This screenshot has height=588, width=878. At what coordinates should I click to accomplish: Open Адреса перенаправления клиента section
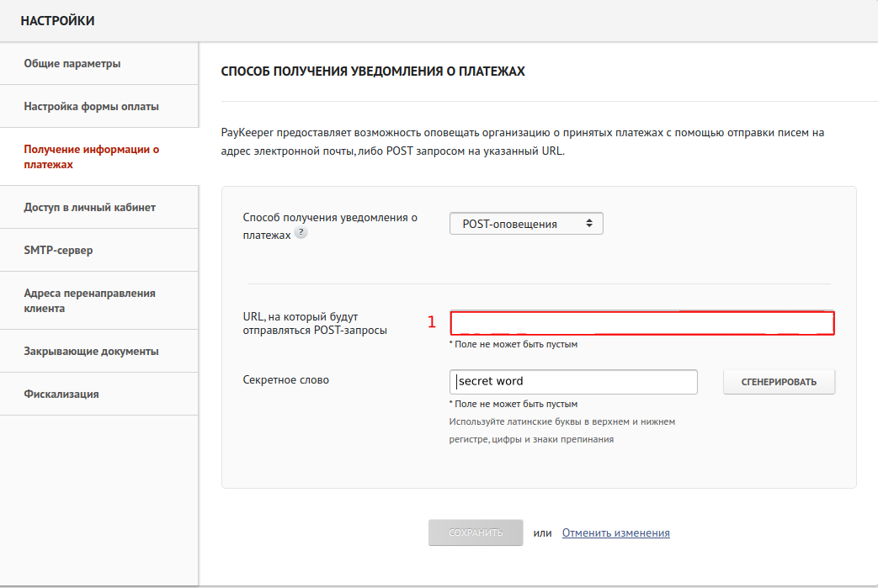pyautogui.click(x=89, y=300)
